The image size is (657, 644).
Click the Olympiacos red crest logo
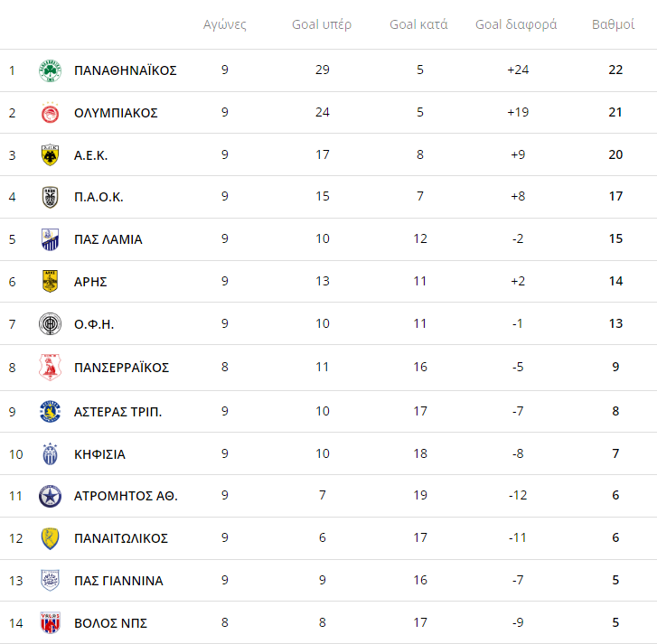point(51,113)
